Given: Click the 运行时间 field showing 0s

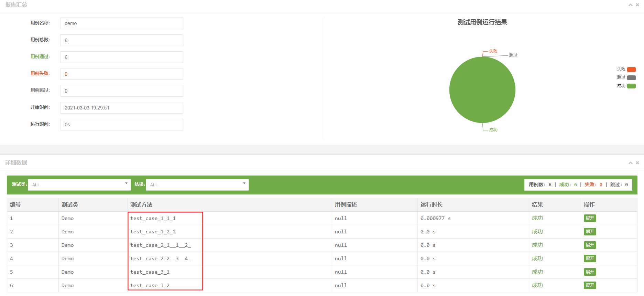Looking at the screenshot, I should click(x=122, y=125).
